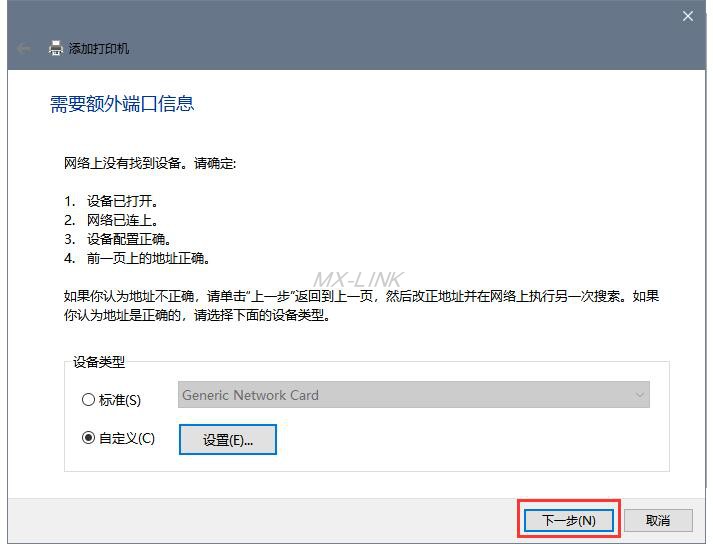Click the 设置(E)... button

coord(228,440)
